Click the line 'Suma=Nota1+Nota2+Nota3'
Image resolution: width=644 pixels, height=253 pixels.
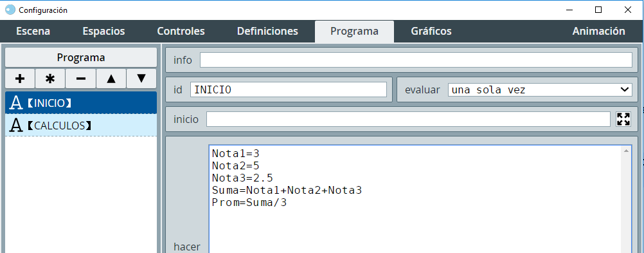click(287, 191)
